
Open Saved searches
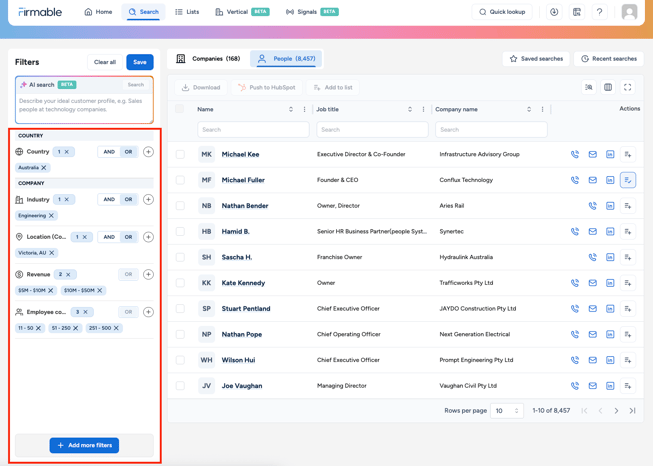pos(536,59)
